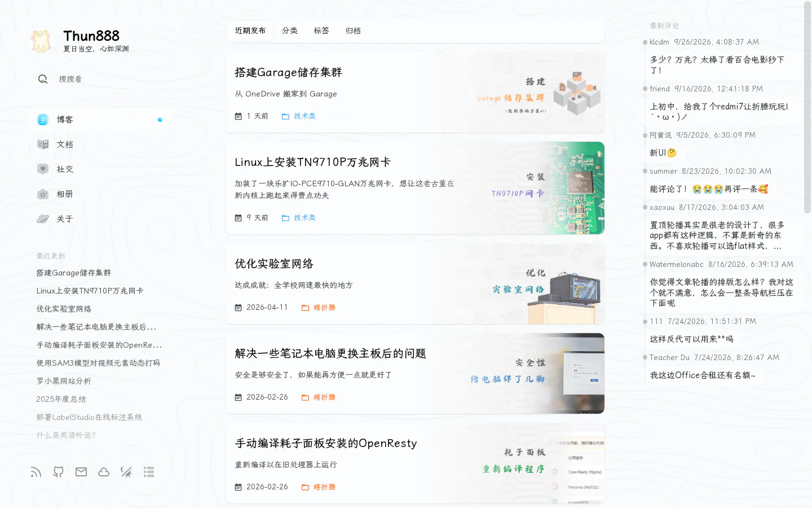This screenshot has height=508, width=812.
Task: Click the 社交 heart bubble icon
Action: [43, 169]
